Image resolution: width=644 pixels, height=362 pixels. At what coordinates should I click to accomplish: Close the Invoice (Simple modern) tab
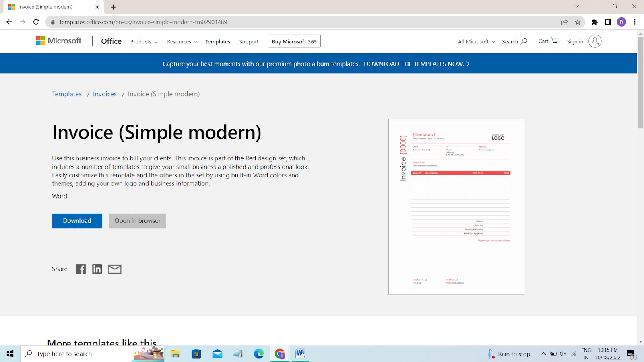point(97,7)
